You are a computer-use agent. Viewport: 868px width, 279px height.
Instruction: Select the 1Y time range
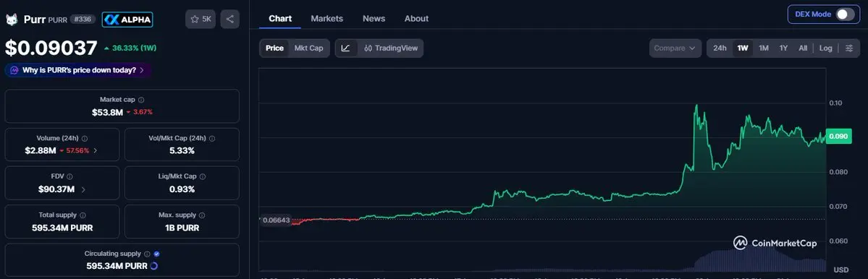(x=783, y=48)
